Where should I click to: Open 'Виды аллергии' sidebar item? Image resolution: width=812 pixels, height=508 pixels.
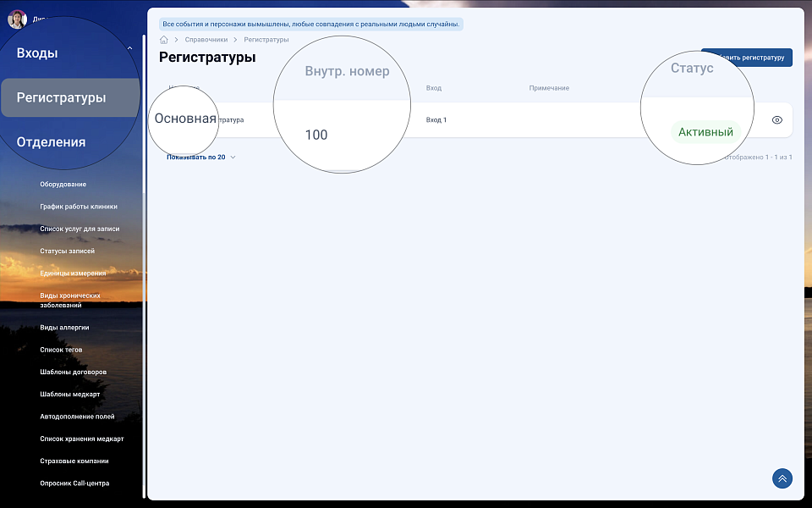tap(64, 327)
